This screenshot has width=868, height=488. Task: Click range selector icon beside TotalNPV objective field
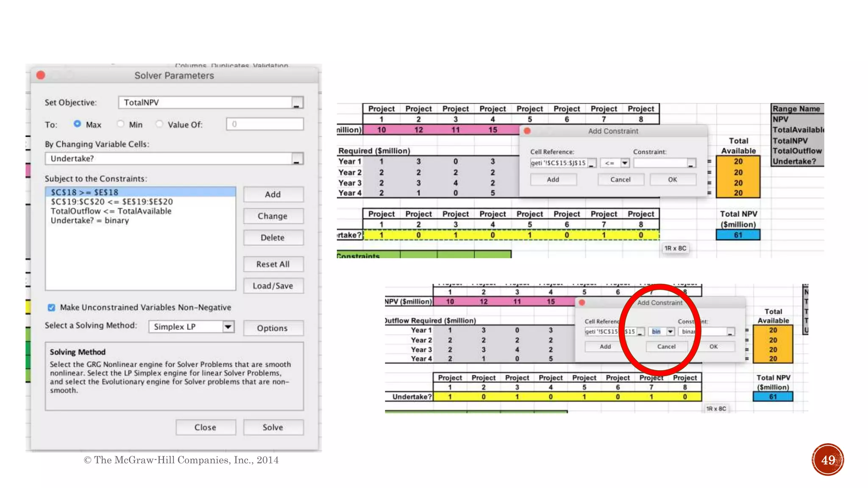coord(297,103)
